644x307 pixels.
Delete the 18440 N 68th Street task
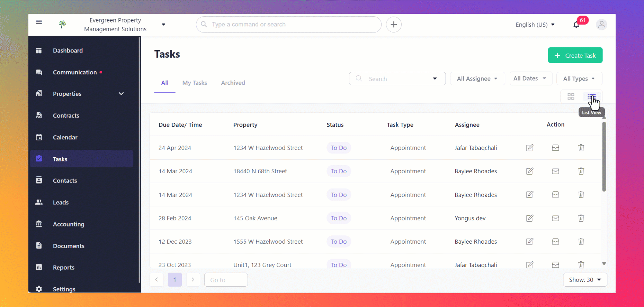tap(581, 171)
